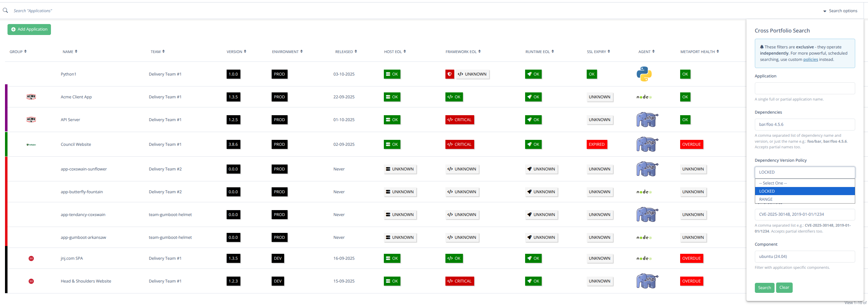Click the ACME logo beside Acme Client App
Viewport: 868px width, 305px height.
[31, 96]
